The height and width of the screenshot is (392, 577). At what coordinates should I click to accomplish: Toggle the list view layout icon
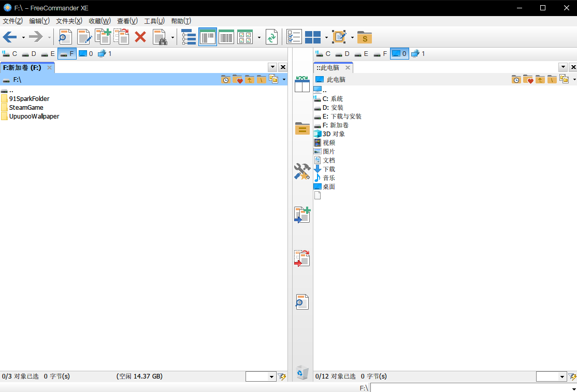pyautogui.click(x=208, y=37)
